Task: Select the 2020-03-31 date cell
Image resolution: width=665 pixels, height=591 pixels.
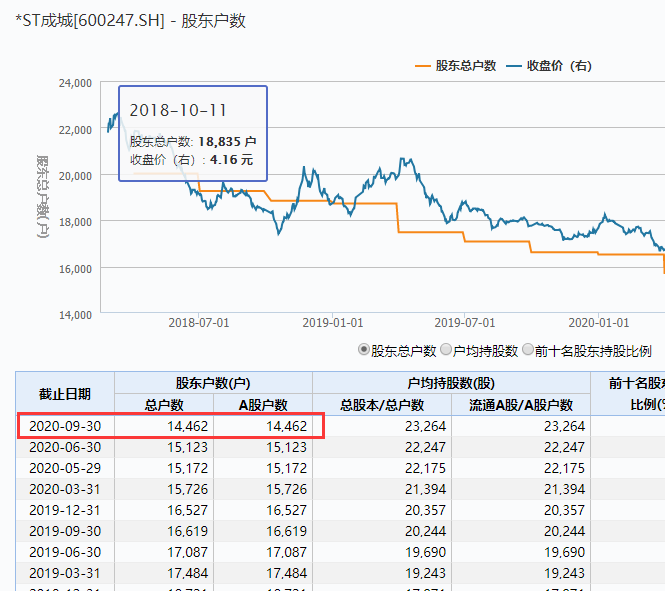Action: click(x=65, y=489)
